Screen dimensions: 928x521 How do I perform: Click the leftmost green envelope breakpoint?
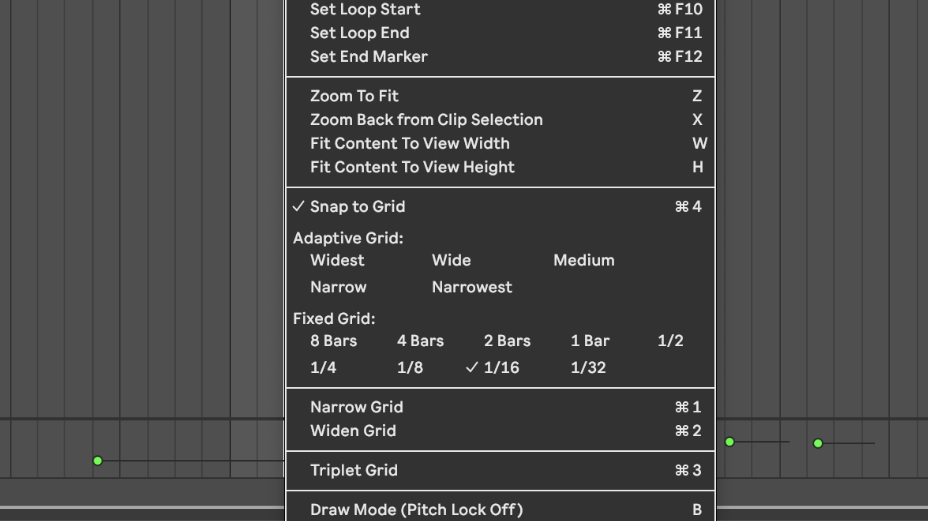[97, 461]
